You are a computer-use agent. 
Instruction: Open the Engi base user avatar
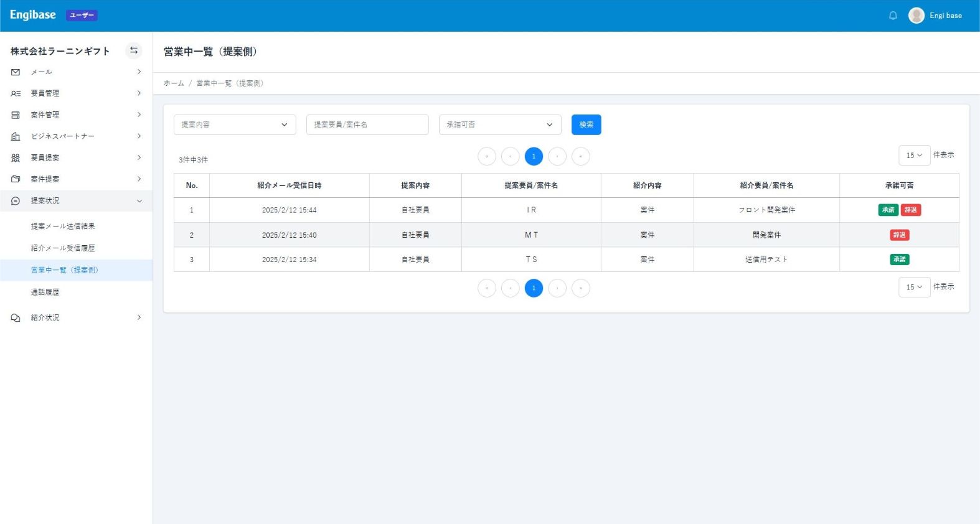click(x=916, y=16)
